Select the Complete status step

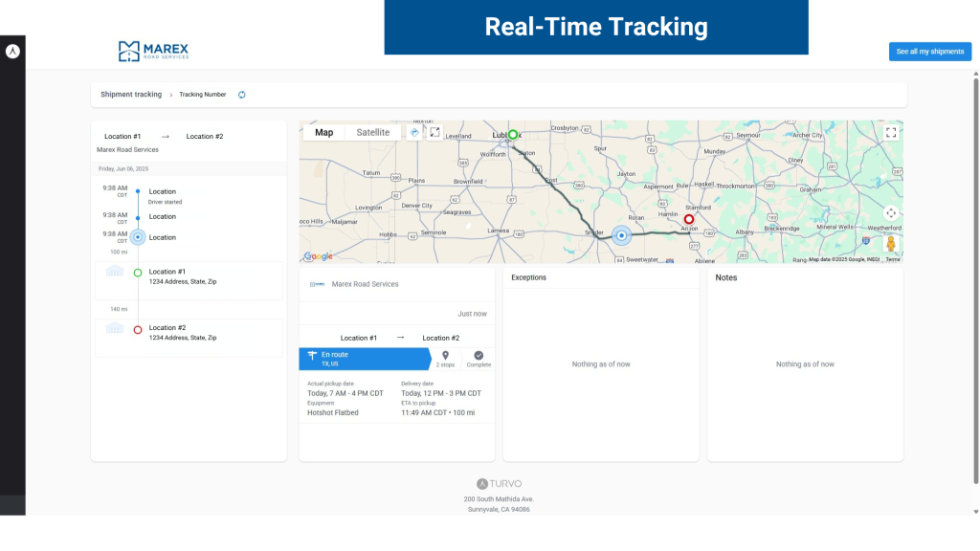[479, 359]
